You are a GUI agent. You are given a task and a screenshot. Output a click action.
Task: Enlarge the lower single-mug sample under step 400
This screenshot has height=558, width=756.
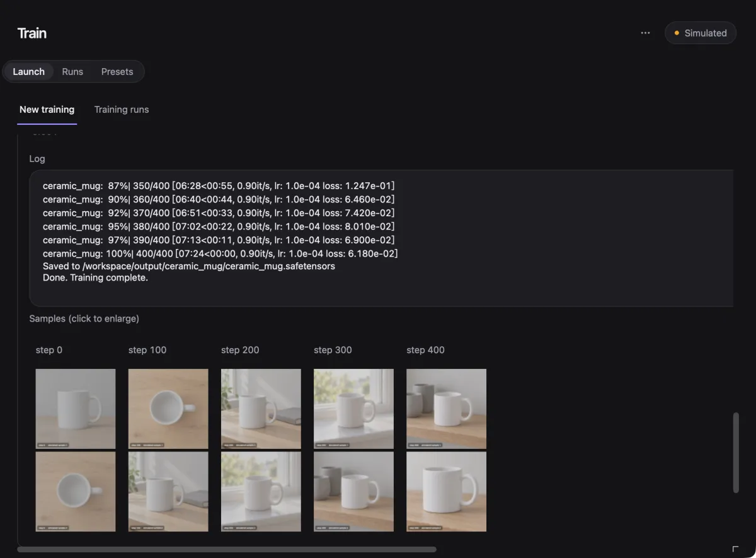click(x=446, y=491)
